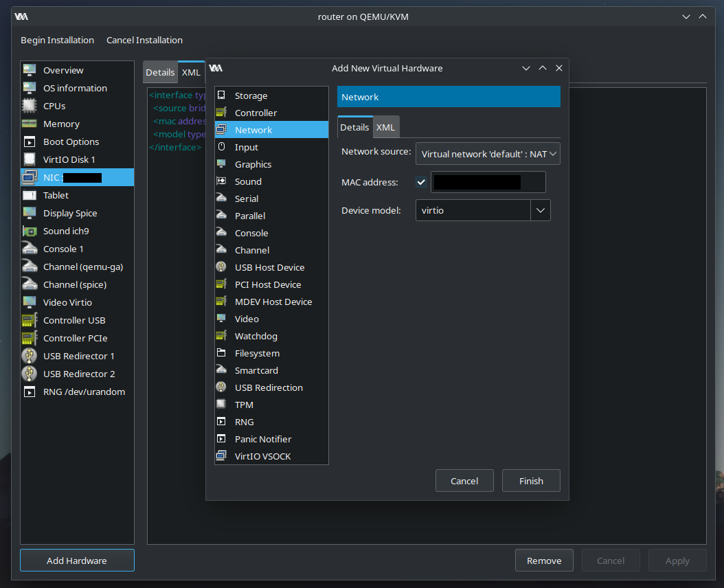This screenshot has width=724, height=588.
Task: Select Sound ich9 in router sidebar
Action: tap(77, 231)
